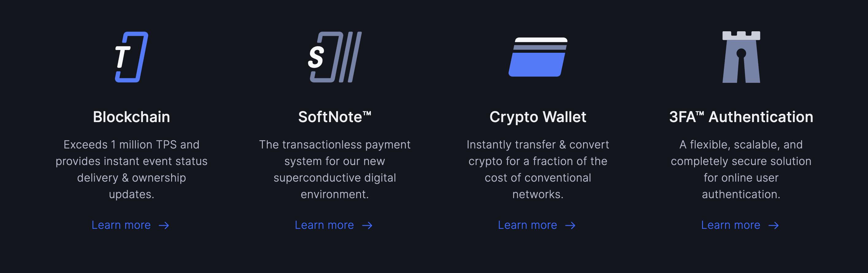Select the Blockchain heading
This screenshot has height=273, width=868.
coord(131,117)
